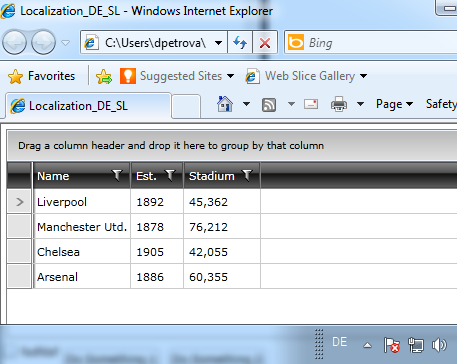
Task: Open the Favorites button
Action: [x=41, y=76]
